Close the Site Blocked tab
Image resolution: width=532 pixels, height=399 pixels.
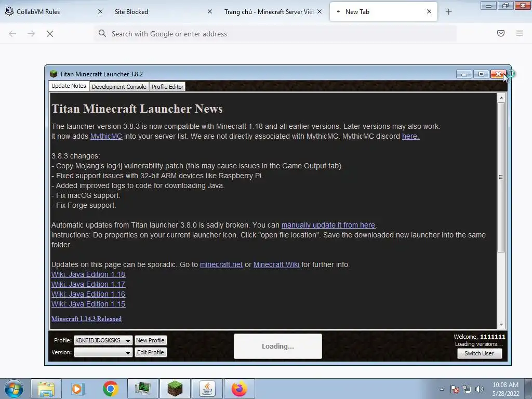pos(210,11)
